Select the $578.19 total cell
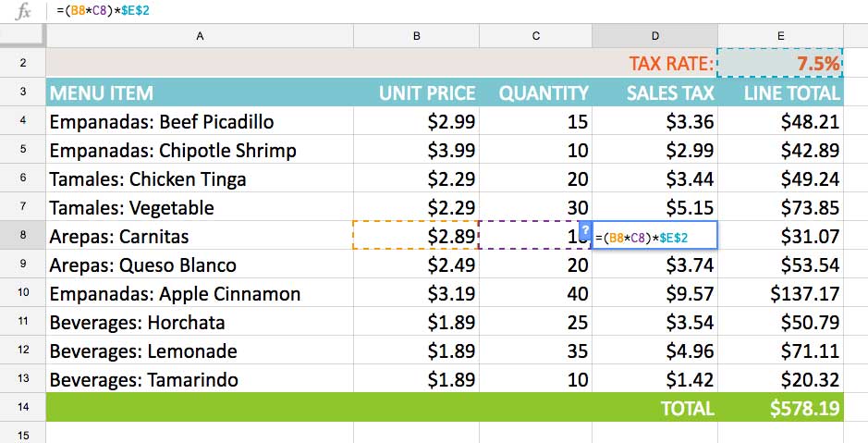The image size is (868, 443). point(780,409)
